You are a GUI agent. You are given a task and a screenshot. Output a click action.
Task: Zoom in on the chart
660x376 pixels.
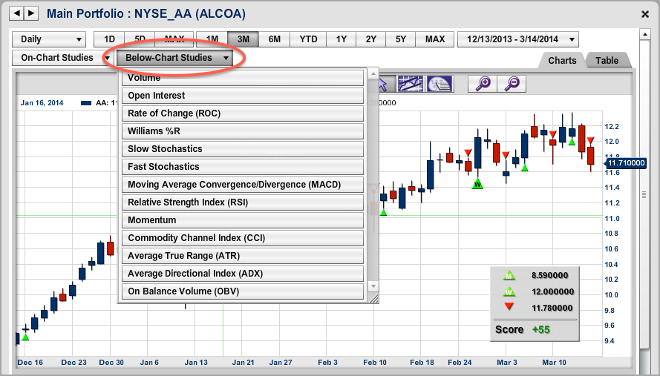(x=483, y=83)
